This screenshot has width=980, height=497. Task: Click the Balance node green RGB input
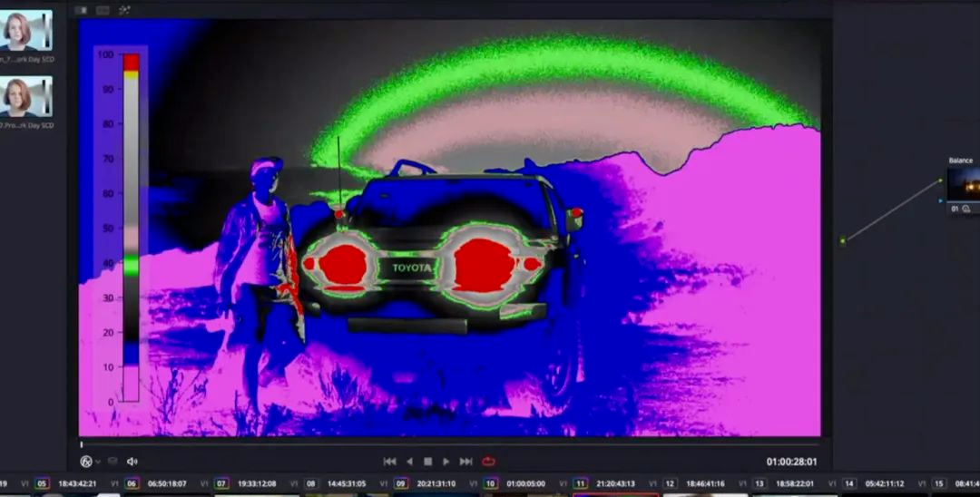(x=942, y=180)
